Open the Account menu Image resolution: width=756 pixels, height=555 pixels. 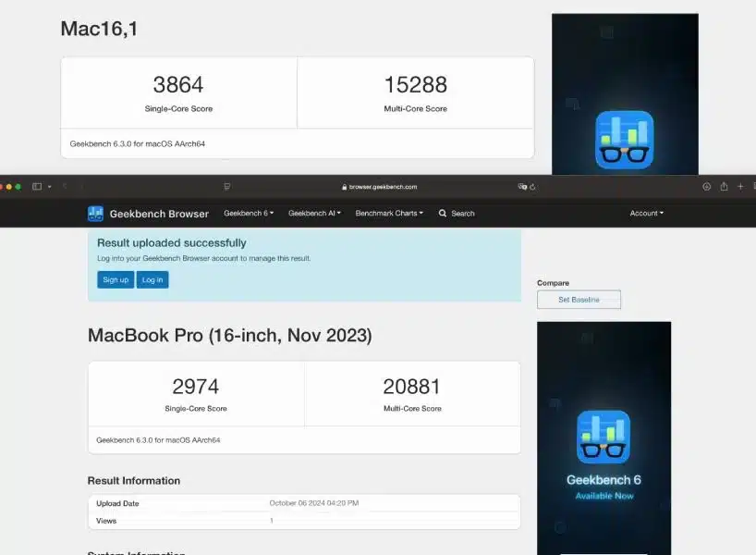tap(646, 214)
